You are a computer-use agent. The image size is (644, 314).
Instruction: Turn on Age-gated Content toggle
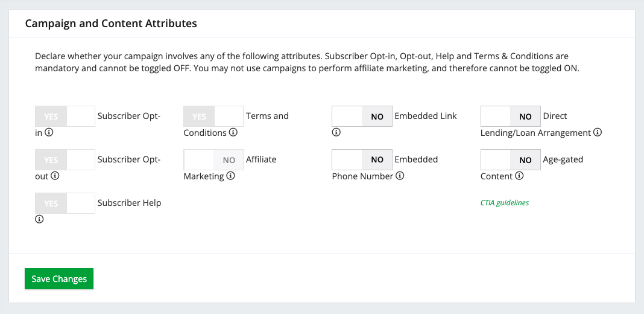pos(510,159)
